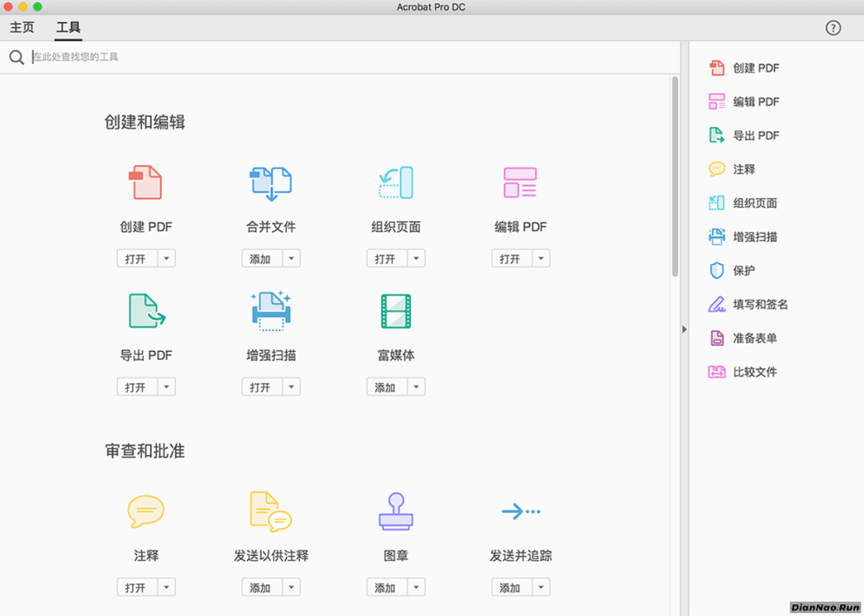Expand dropdown arrow next to 发送以供注释 添加

pyautogui.click(x=291, y=588)
